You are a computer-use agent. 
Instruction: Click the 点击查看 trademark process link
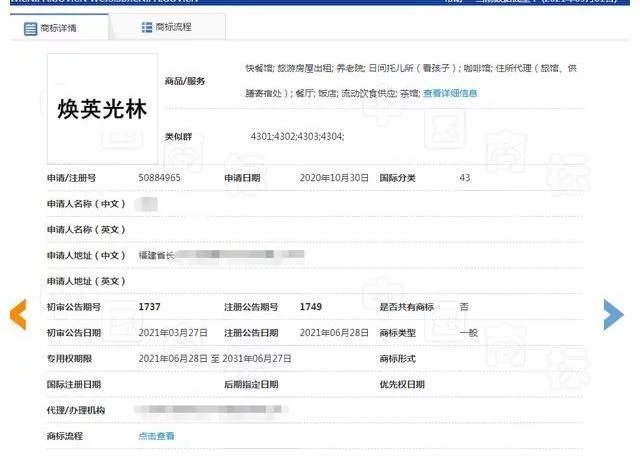[156, 436]
